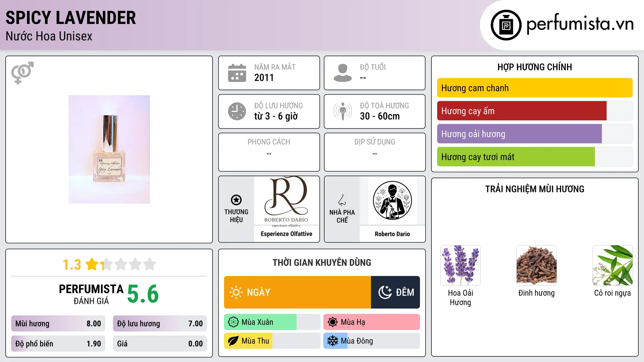644x362 pixels.
Task: Click the dark Đêm nighttime bar
Action: coord(395,292)
